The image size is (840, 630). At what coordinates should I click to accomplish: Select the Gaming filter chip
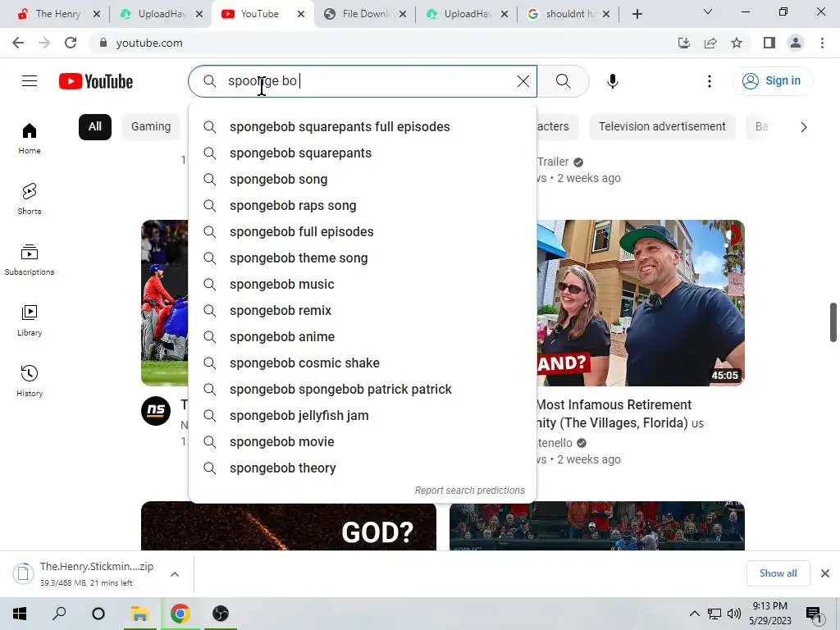pos(151,127)
